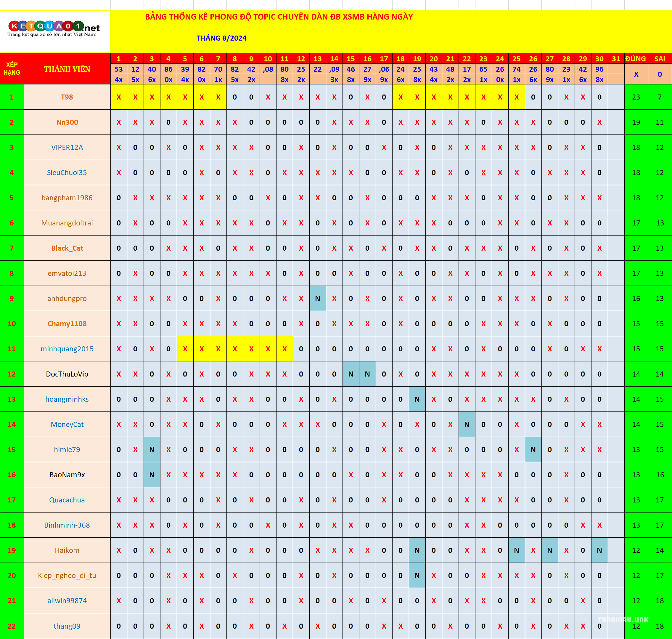672x639 pixels.
Task: Select member name 'bangpham1986'
Action: [67, 198]
